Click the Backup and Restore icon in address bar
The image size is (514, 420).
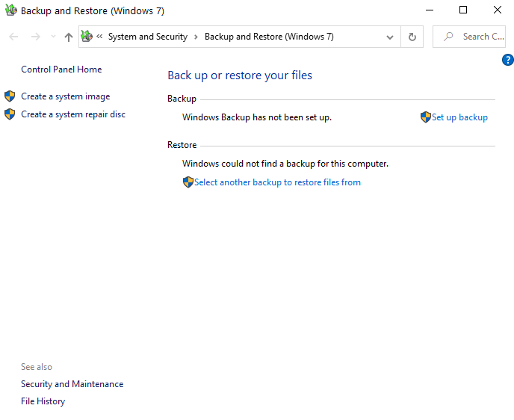(87, 37)
